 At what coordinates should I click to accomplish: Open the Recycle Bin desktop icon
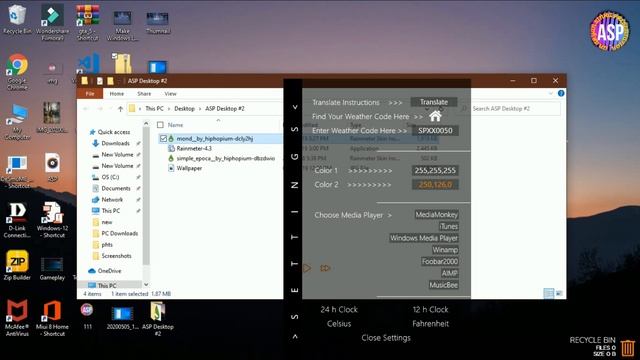[x=16, y=20]
